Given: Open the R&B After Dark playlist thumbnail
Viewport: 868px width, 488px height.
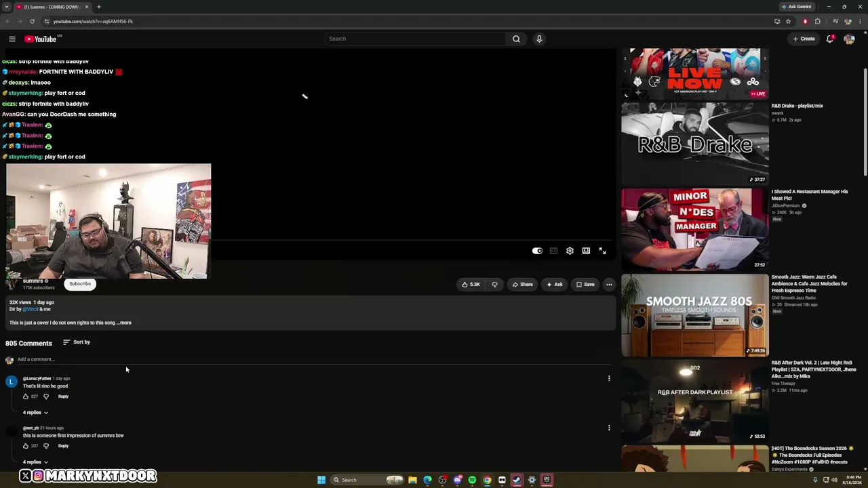Looking at the screenshot, I should (695, 401).
